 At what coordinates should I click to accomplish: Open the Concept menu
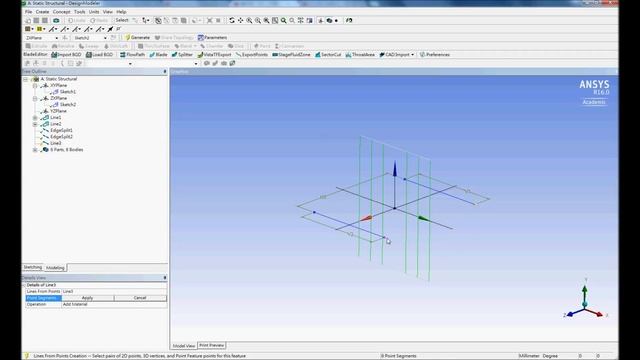(x=62, y=12)
